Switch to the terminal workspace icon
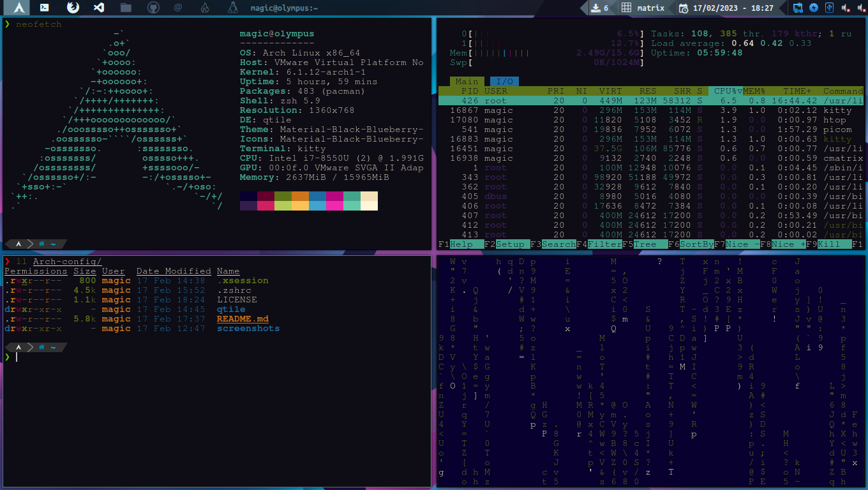This screenshot has width=868, height=490. coord(45,8)
